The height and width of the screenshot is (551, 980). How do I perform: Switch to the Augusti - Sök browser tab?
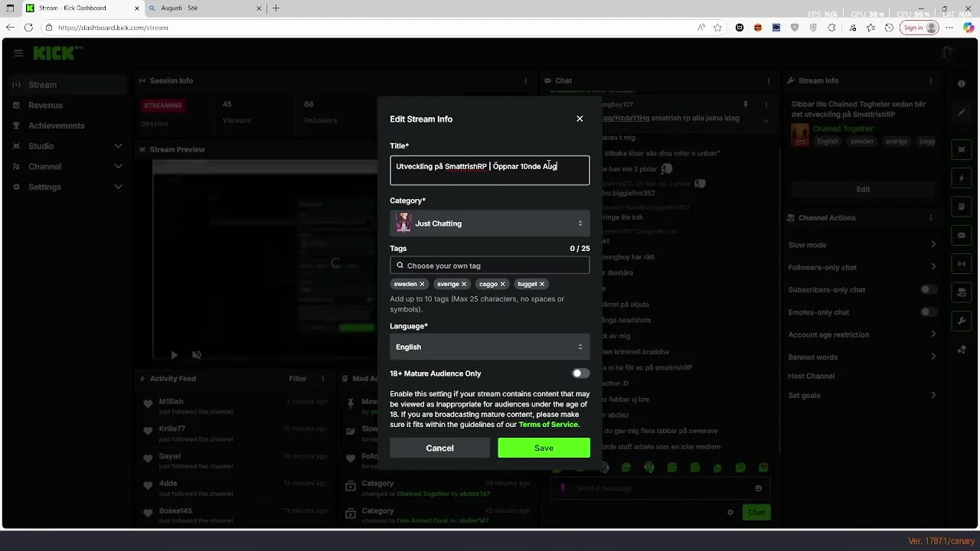205,8
